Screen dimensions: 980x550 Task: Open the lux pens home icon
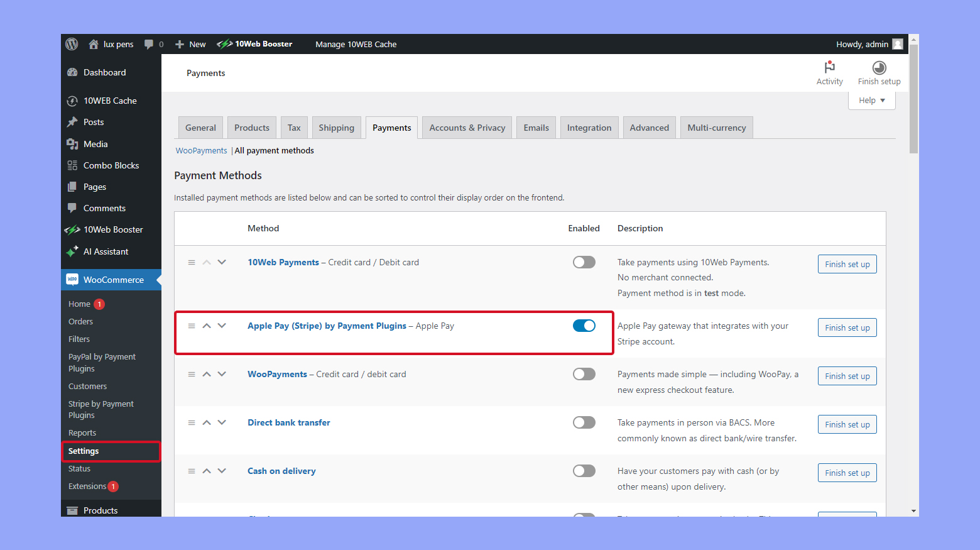coord(94,44)
